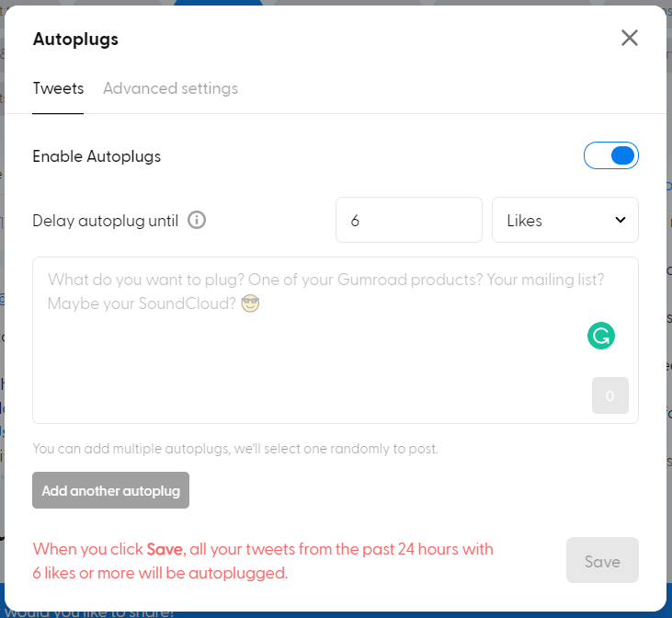The height and width of the screenshot is (618, 672).
Task: Disable the Enable Autoplugs toggle switch
Action: pyautogui.click(x=611, y=156)
